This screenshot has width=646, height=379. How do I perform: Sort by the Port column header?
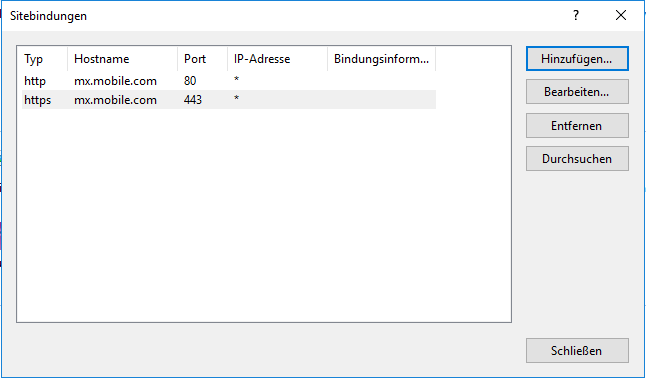pyautogui.click(x=202, y=59)
